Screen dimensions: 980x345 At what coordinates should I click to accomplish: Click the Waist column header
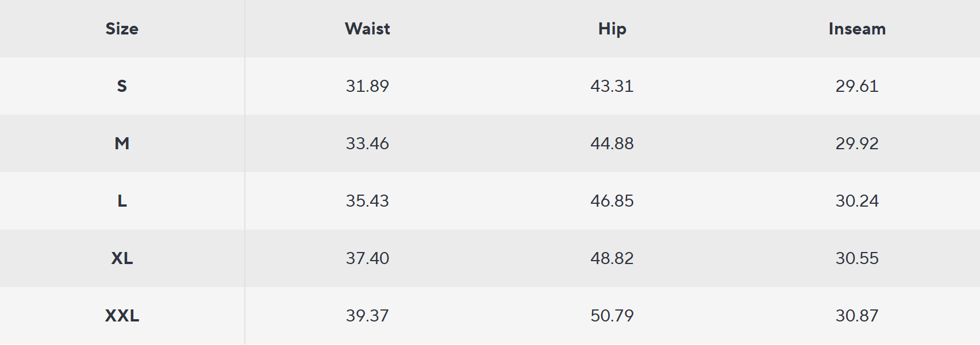tap(367, 29)
